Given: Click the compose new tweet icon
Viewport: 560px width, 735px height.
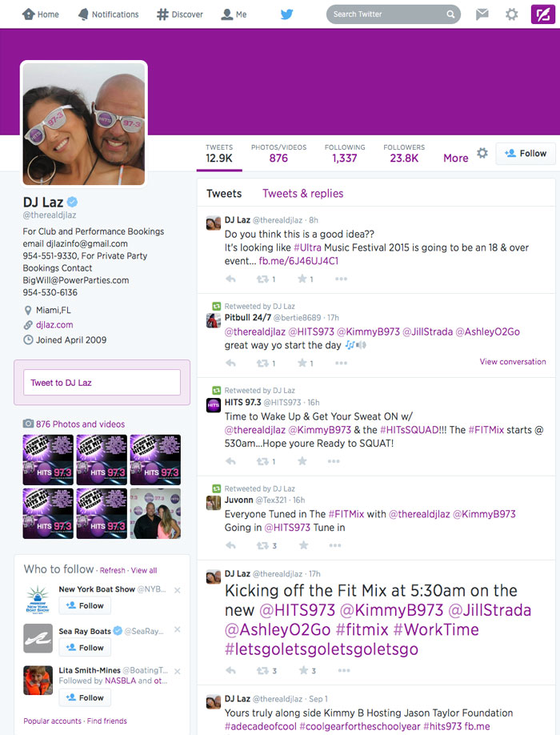Looking at the screenshot, I should tap(542, 14).
